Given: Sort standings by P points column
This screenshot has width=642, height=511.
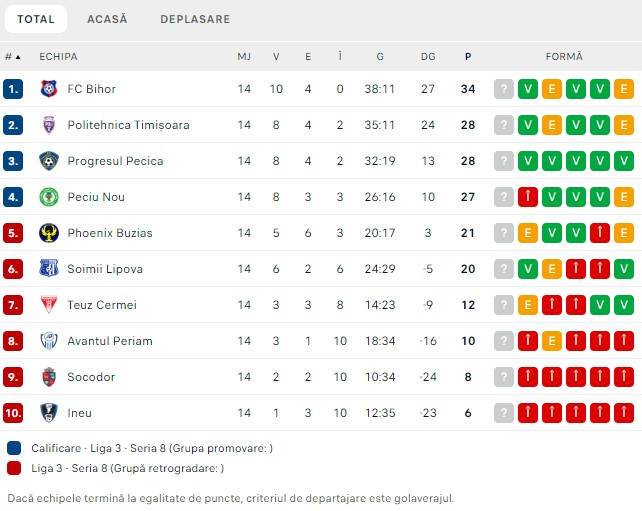Looking at the screenshot, I should pos(468,57).
